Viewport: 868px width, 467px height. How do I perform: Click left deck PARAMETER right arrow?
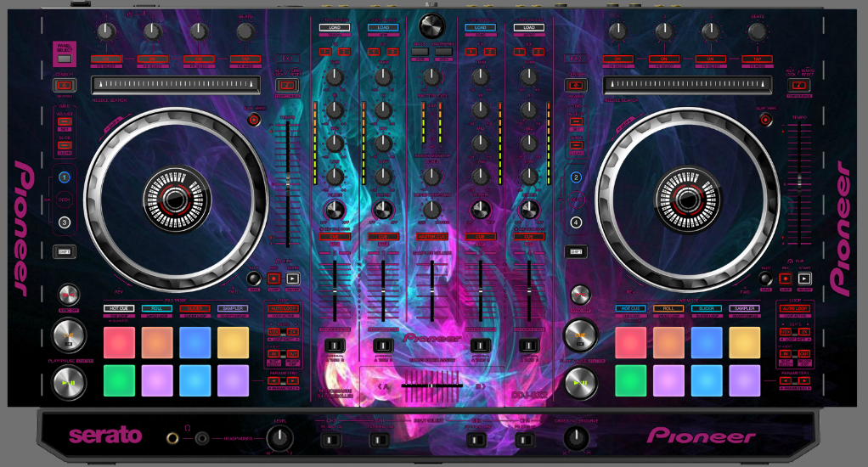pos(293,381)
